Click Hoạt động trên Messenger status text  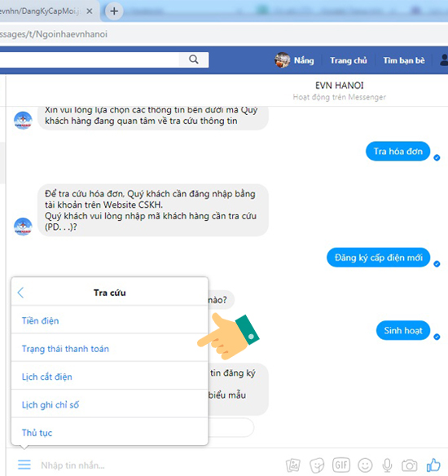[x=339, y=97]
